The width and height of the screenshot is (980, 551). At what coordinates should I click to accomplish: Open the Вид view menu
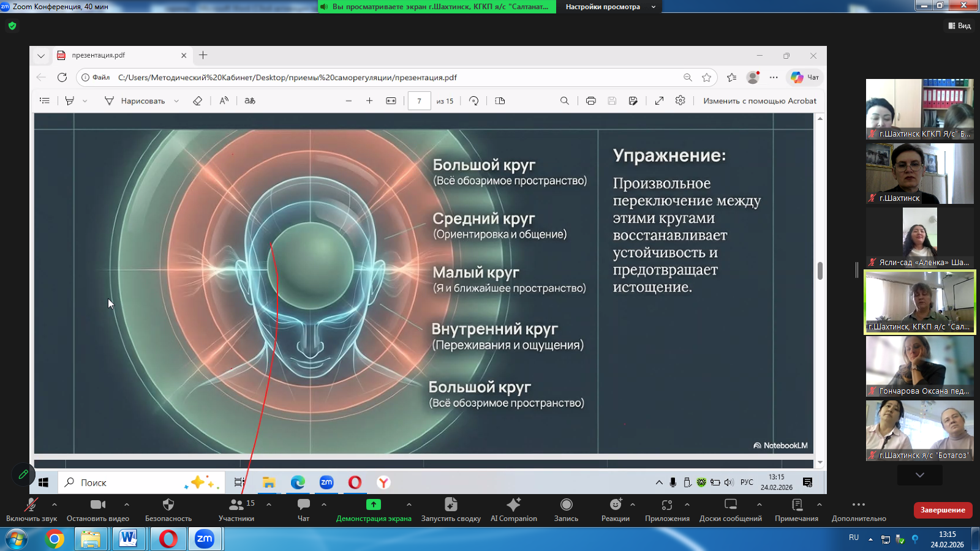tap(960, 26)
